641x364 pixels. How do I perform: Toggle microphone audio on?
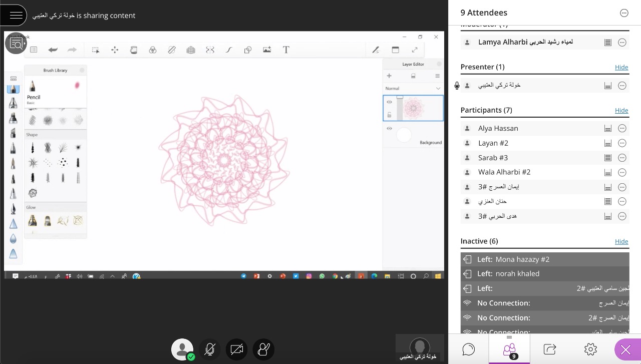tap(210, 349)
